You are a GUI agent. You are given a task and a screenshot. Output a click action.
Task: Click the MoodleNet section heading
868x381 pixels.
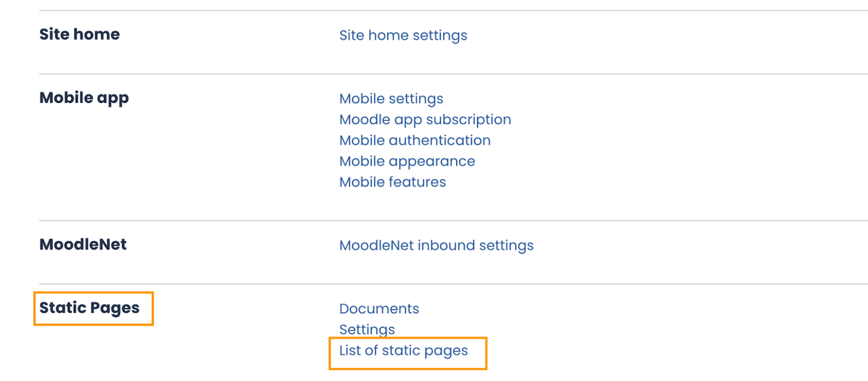83,244
